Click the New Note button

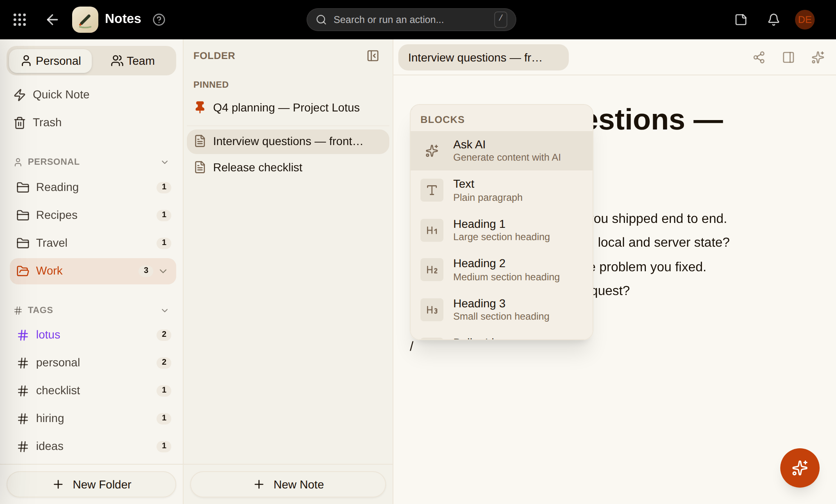(288, 484)
